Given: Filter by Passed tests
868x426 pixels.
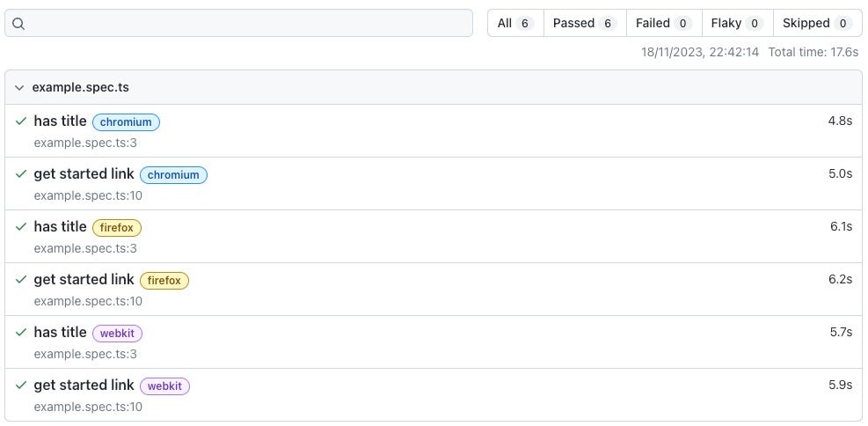Looking at the screenshot, I should pos(585,23).
